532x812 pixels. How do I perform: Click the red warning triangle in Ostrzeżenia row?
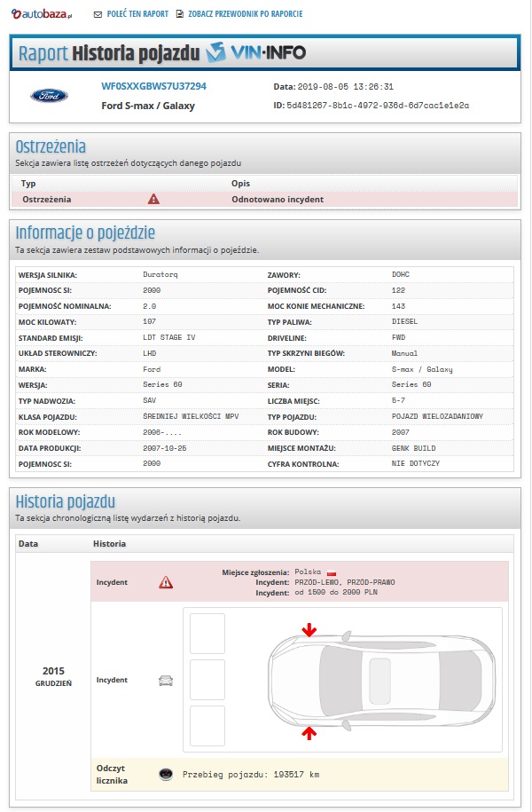point(153,199)
